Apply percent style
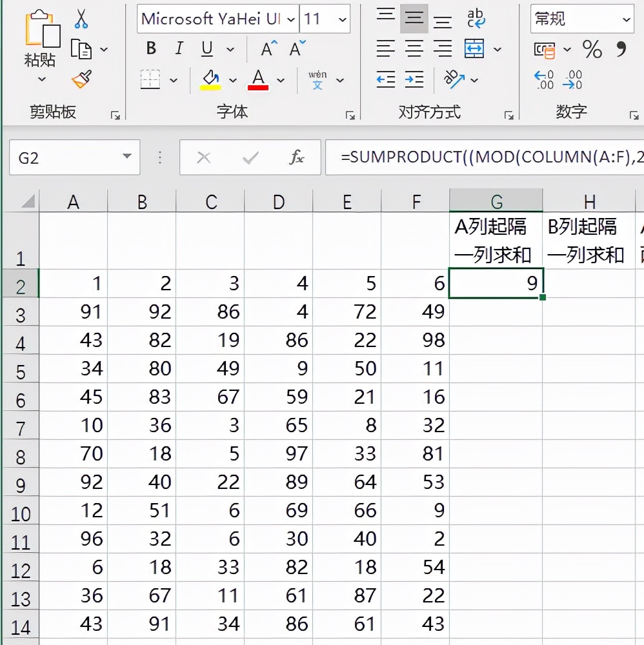 click(592, 50)
